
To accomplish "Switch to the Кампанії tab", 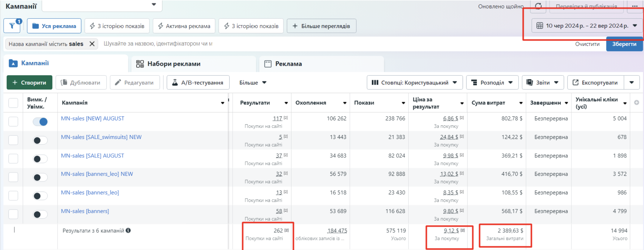I will 66,63.
